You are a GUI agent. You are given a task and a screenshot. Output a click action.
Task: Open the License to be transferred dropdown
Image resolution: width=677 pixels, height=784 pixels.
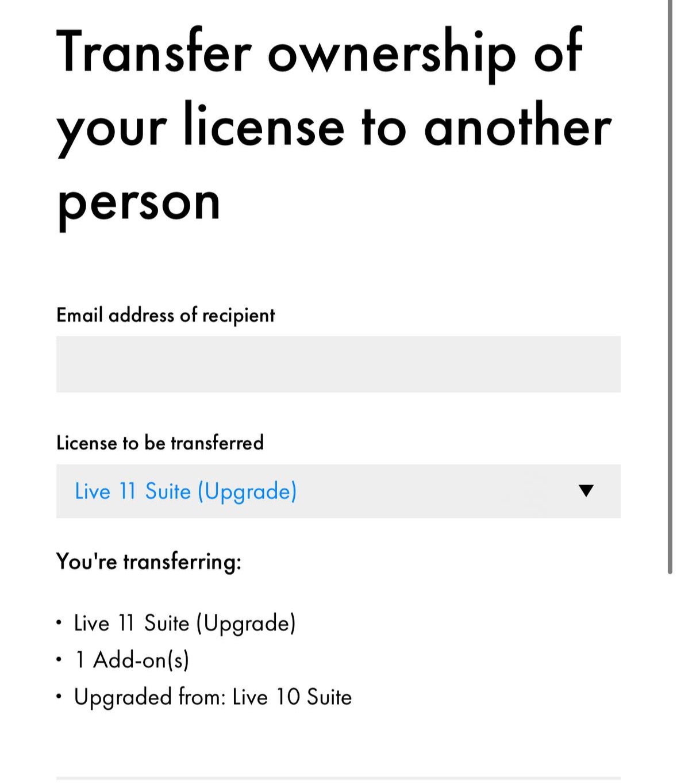pos(338,491)
